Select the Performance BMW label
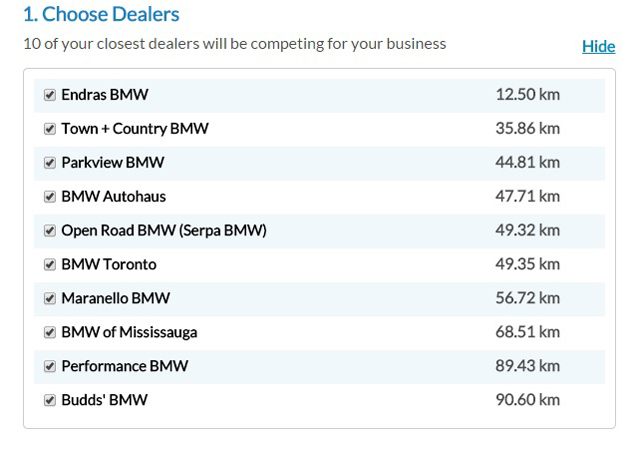 click(x=124, y=366)
